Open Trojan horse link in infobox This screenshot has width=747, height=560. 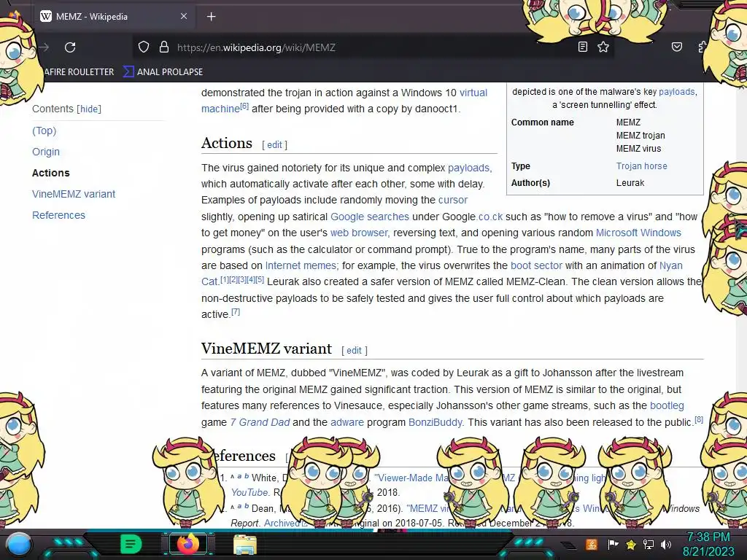[642, 166]
